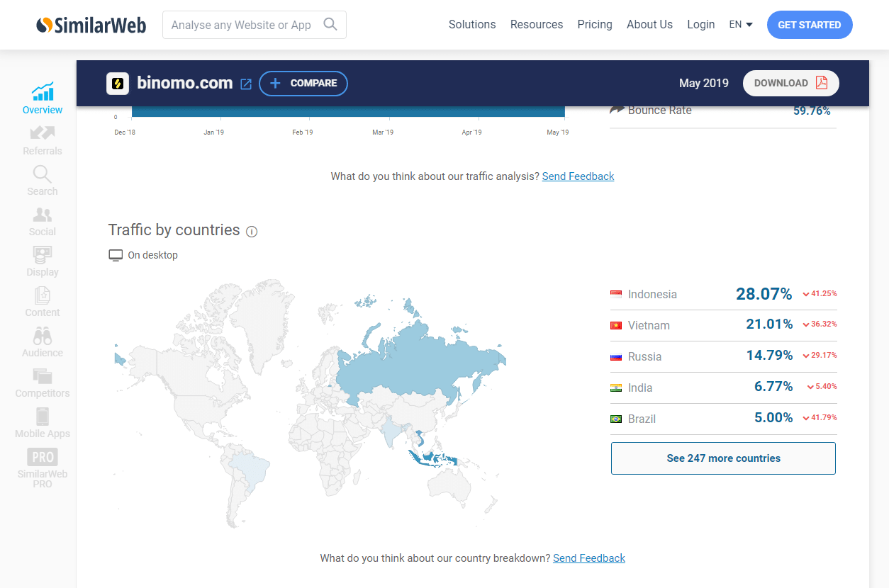Go to the Pricing page

(x=595, y=25)
